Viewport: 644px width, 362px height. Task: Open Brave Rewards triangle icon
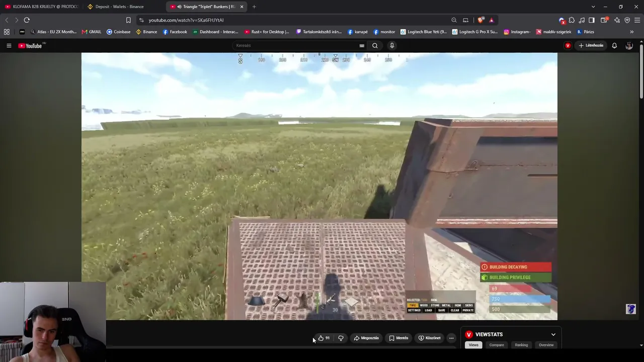click(x=492, y=20)
